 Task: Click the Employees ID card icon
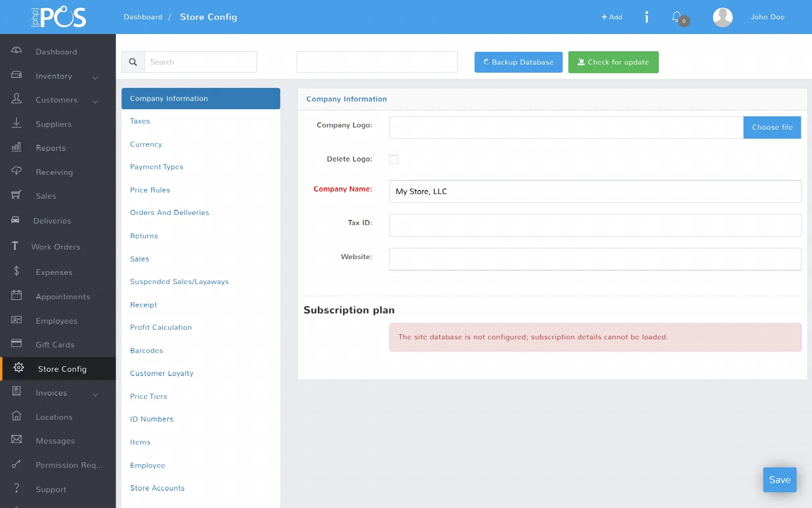coord(17,320)
